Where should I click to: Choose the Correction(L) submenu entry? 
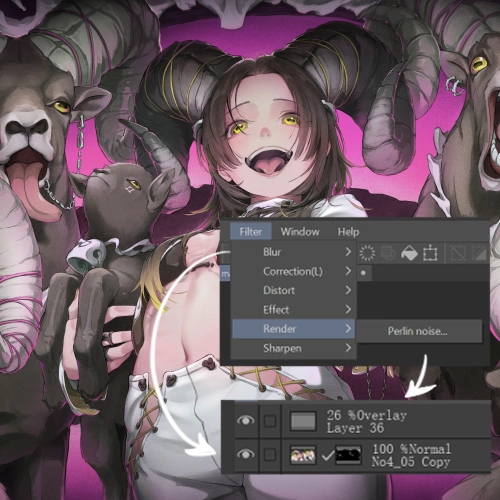(x=294, y=271)
